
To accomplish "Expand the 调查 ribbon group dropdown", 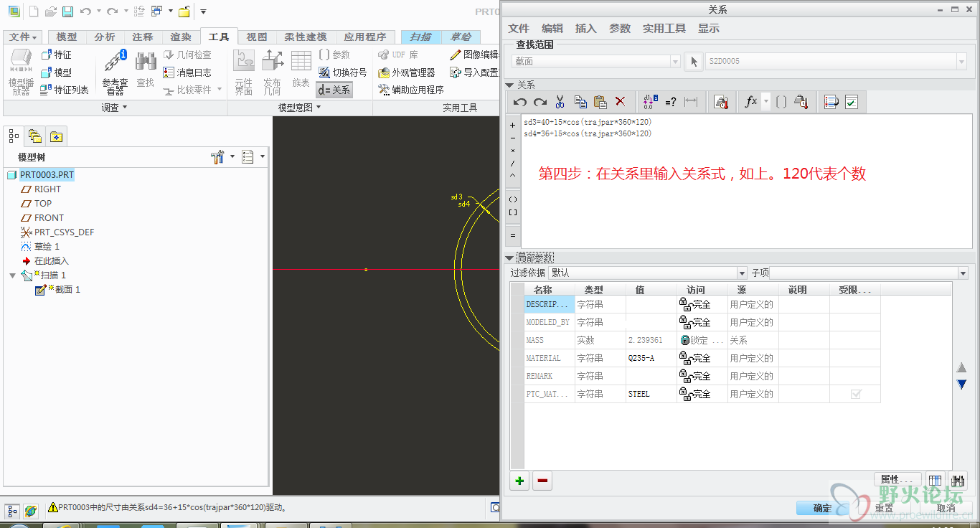I will [x=114, y=108].
